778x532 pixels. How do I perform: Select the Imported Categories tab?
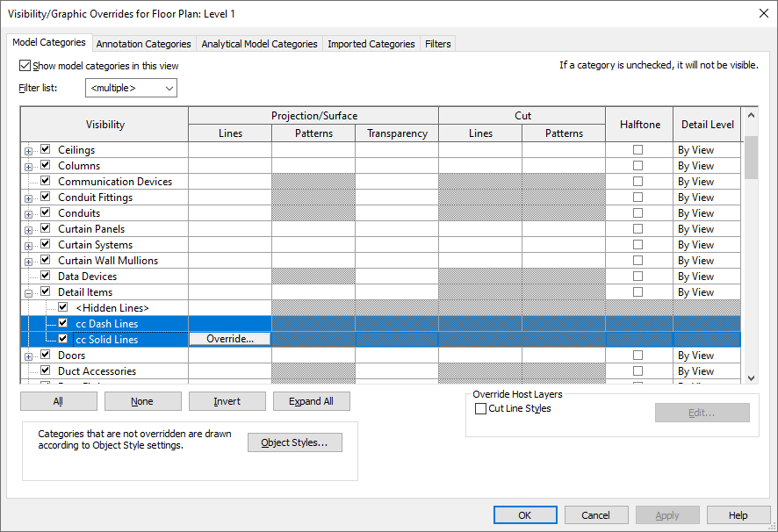coord(371,44)
